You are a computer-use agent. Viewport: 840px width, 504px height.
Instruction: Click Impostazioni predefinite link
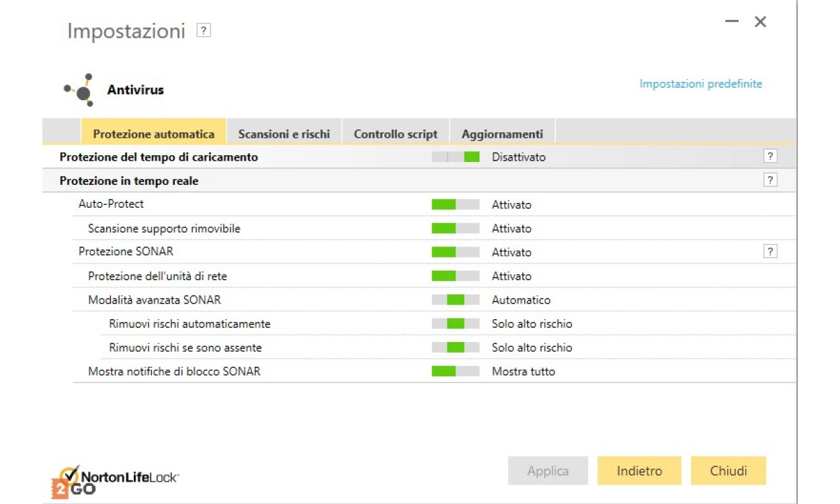[x=700, y=84]
